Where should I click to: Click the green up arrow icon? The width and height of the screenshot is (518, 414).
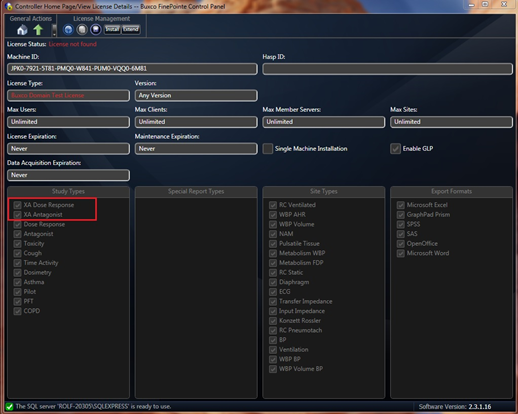38,30
